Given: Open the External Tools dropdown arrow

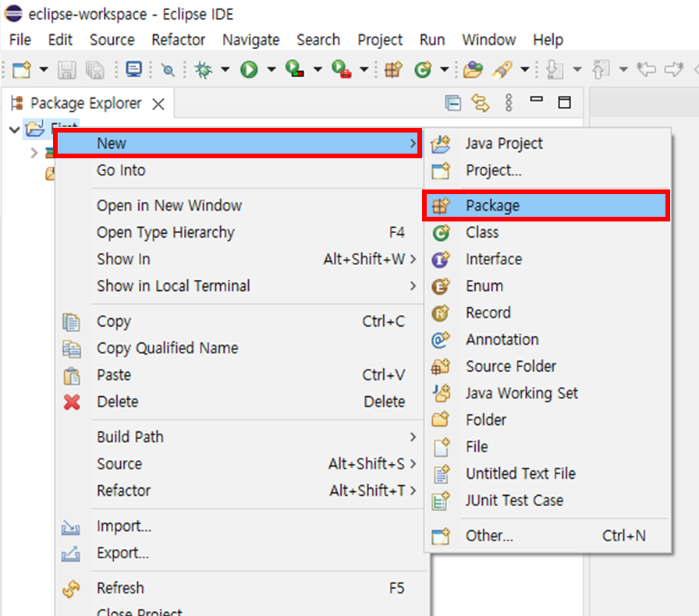Looking at the screenshot, I should coord(364,69).
